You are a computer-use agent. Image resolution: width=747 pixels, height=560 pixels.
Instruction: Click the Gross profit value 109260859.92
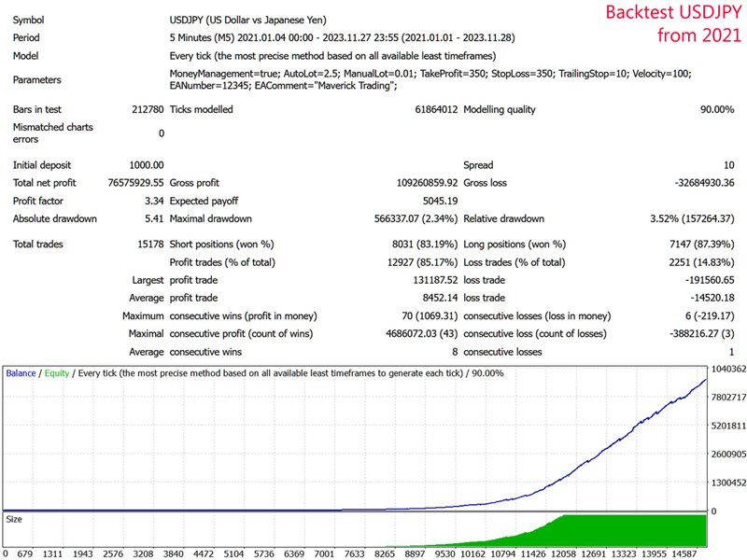[x=427, y=183]
